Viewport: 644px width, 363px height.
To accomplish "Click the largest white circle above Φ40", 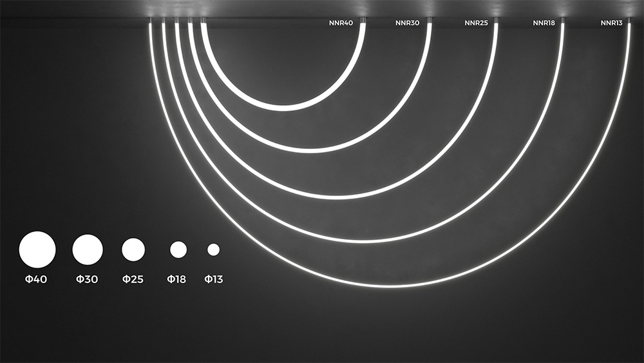I will (x=37, y=250).
